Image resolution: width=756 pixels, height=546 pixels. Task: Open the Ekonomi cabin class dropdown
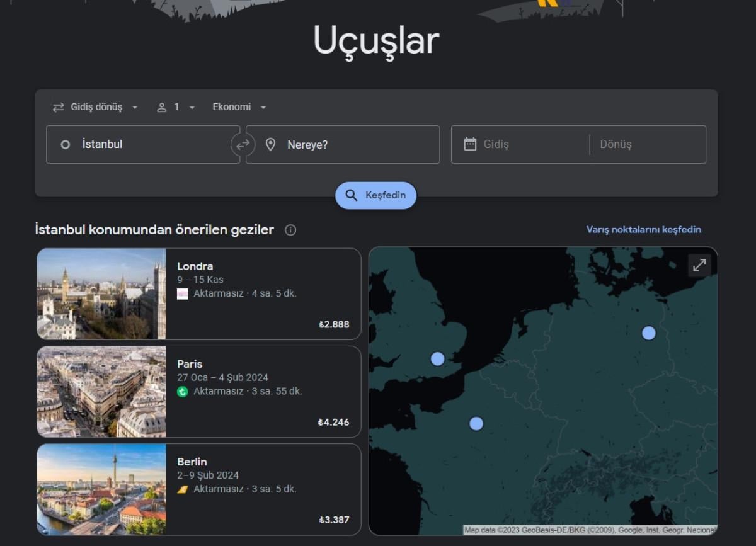(239, 107)
